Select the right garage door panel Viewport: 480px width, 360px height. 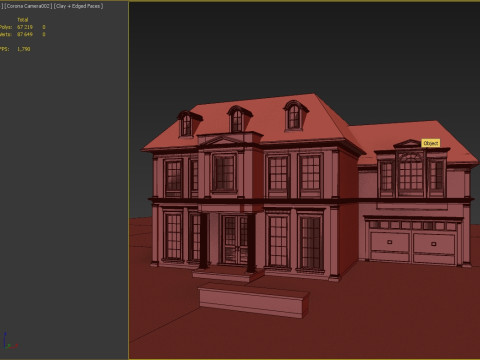[434, 249]
